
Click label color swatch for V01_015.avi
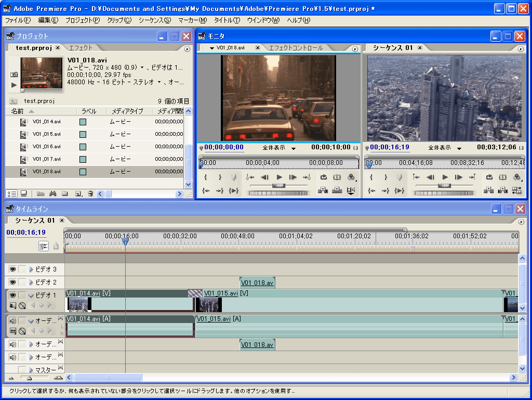pyautogui.click(x=83, y=134)
